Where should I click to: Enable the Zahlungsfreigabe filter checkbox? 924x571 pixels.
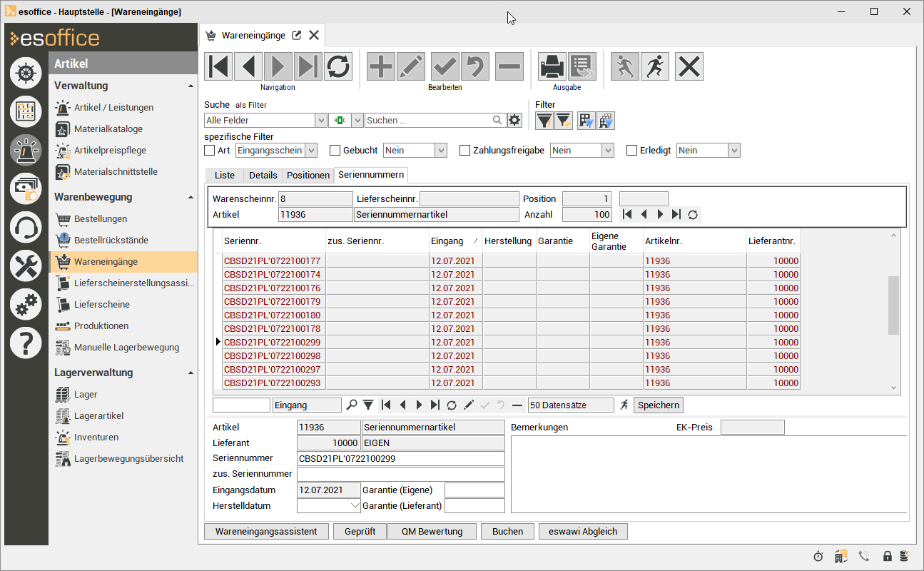(x=464, y=151)
